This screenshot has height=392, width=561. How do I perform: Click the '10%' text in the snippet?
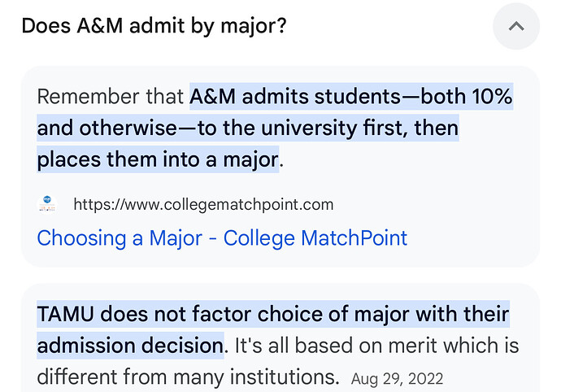pyautogui.click(x=492, y=97)
